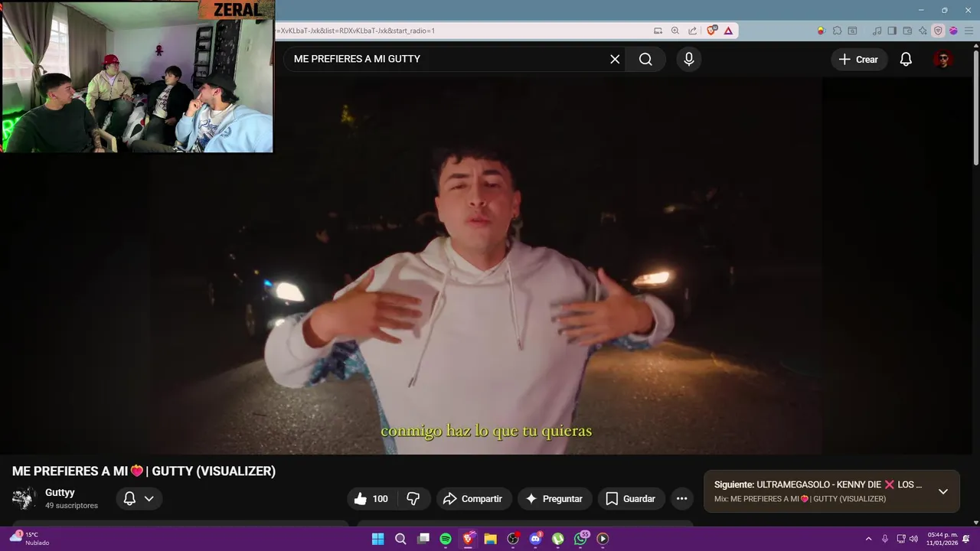This screenshot has height=551, width=980.
Task: Open the Crear upload menu
Action: pos(858,59)
